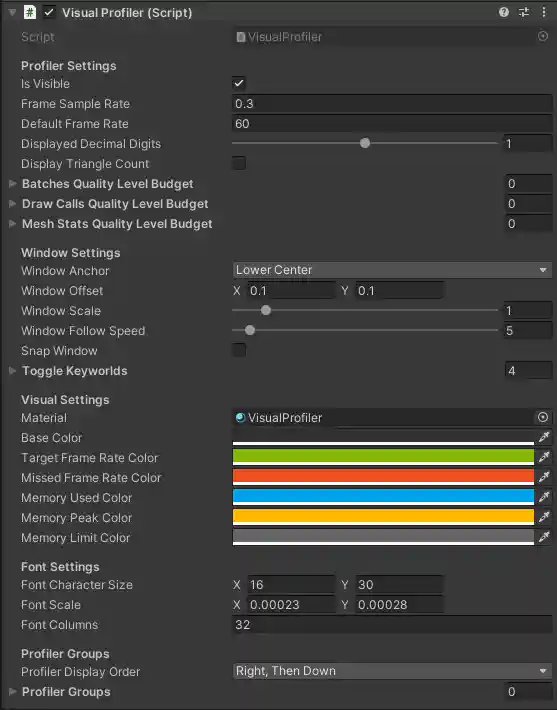Click the Memory Used Color eyedropper
557x710 pixels.
point(544,497)
